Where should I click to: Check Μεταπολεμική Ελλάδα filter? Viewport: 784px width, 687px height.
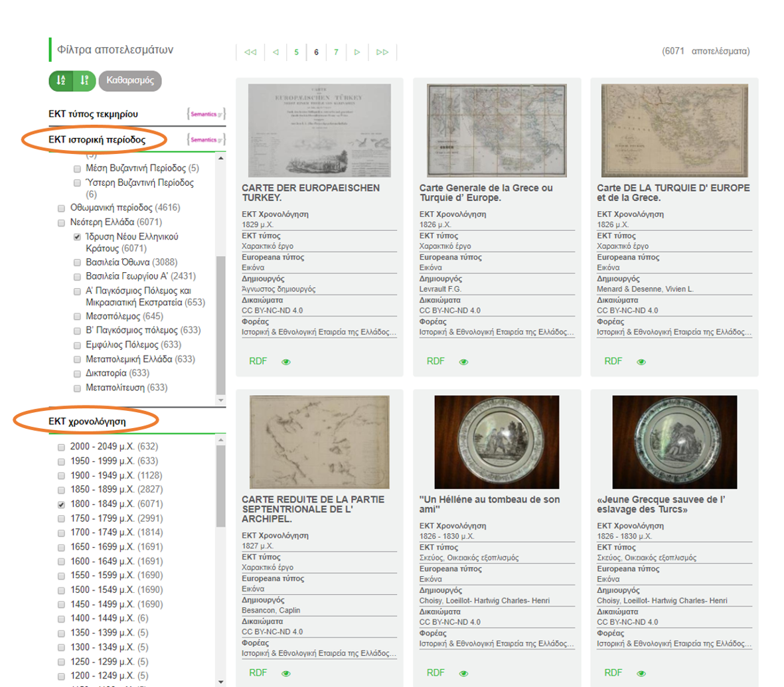click(77, 360)
